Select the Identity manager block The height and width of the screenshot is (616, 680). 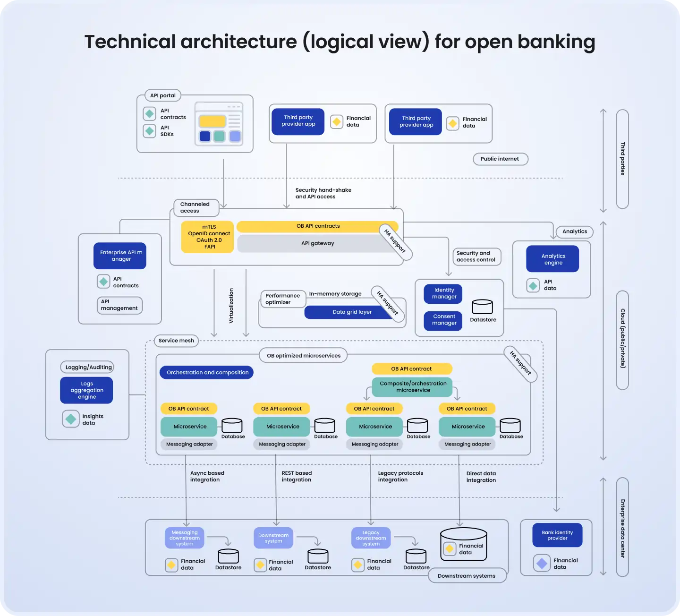point(442,293)
